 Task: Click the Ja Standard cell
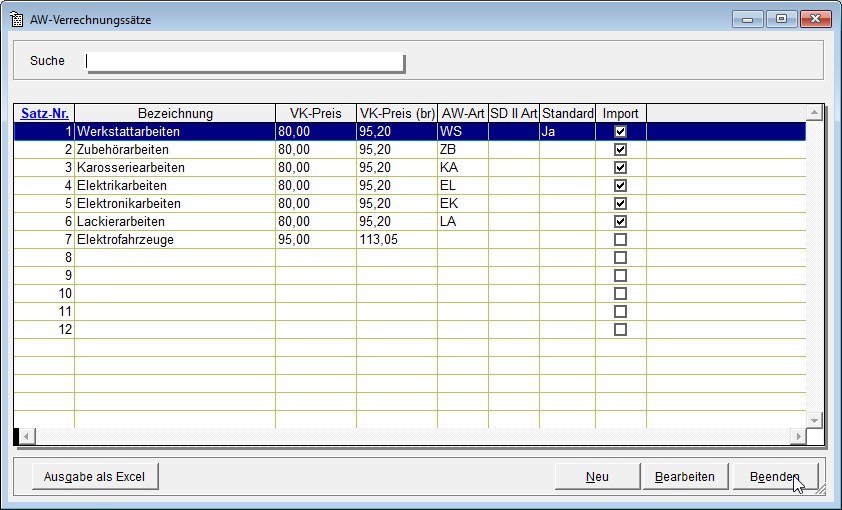click(568, 132)
